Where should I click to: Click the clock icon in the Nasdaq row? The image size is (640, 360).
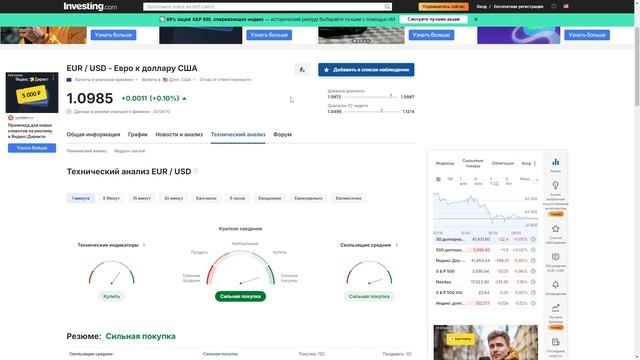point(533,282)
